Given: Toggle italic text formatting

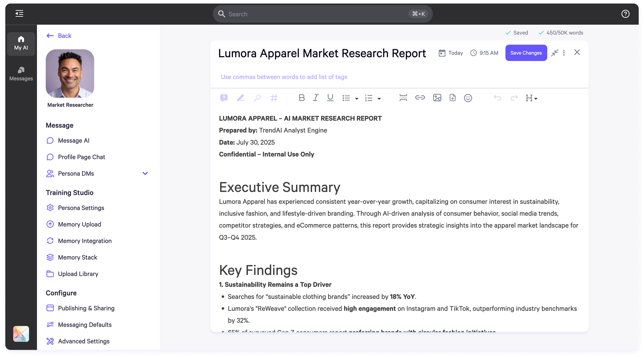Looking at the screenshot, I should click(x=316, y=98).
